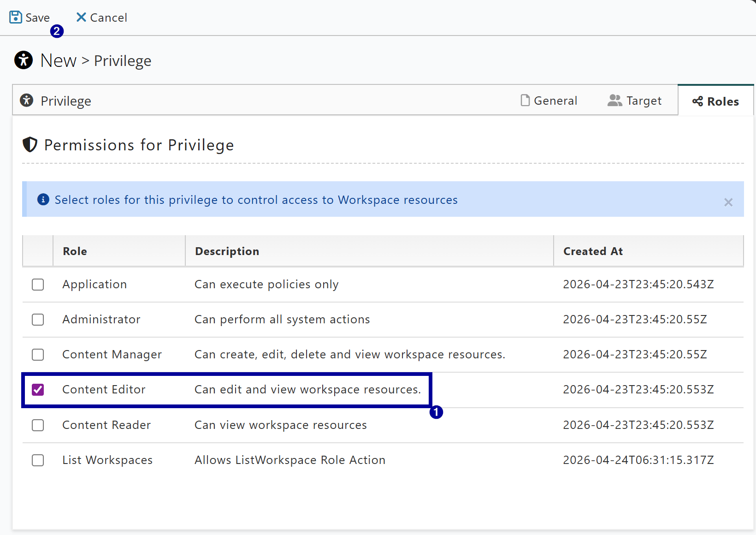Click 'Can view workspace resources' description
The width and height of the screenshot is (756, 535).
click(281, 425)
